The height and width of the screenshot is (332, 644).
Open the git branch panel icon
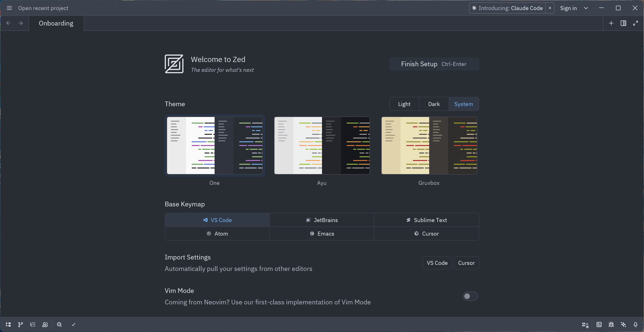tap(21, 325)
